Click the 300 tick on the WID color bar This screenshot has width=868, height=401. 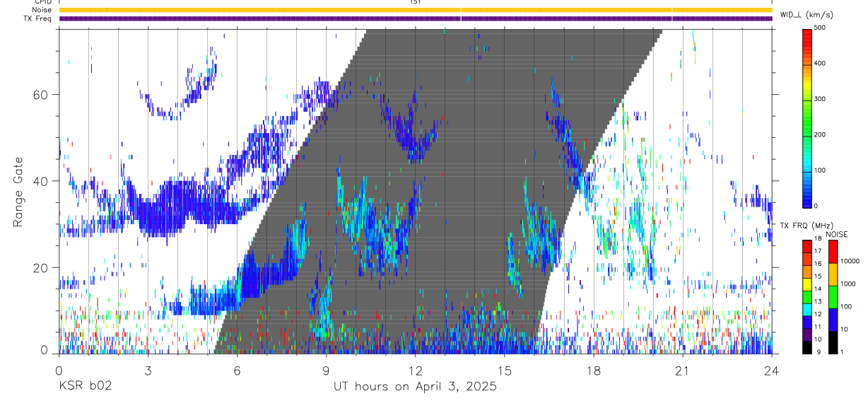click(821, 98)
